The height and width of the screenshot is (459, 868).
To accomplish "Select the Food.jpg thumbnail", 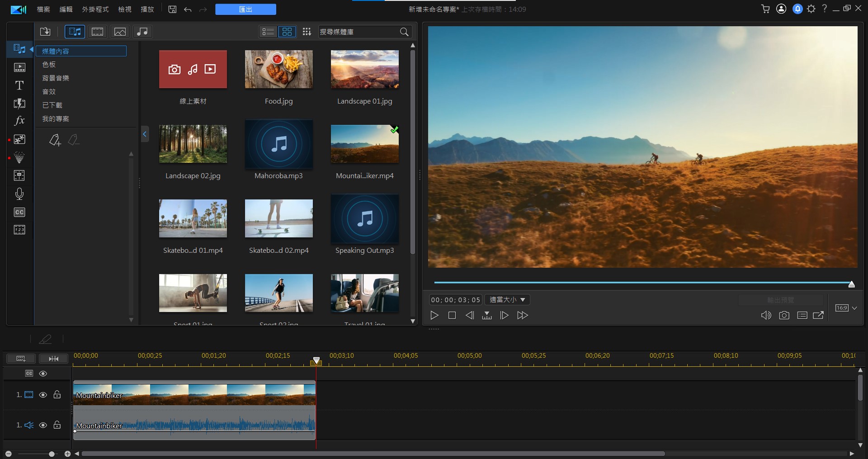I will click(278, 69).
